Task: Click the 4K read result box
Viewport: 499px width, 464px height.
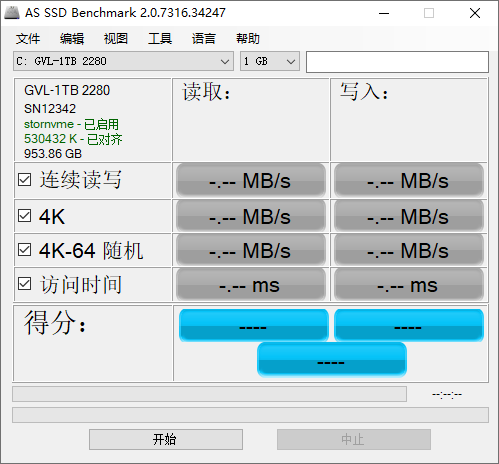Action: coord(251,216)
